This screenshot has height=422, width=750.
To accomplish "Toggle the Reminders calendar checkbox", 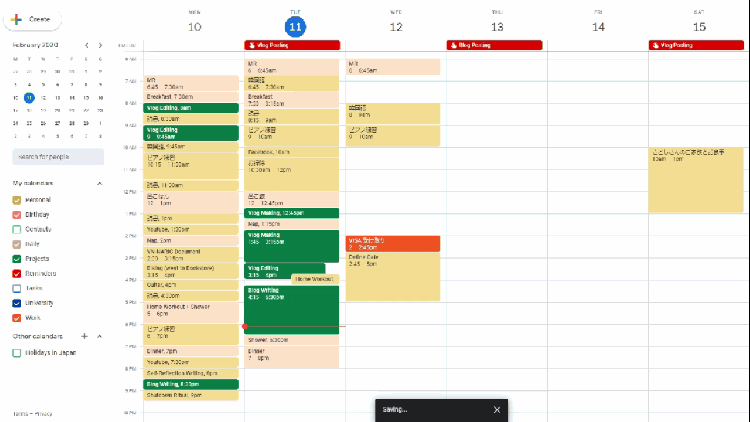I will pos(17,273).
